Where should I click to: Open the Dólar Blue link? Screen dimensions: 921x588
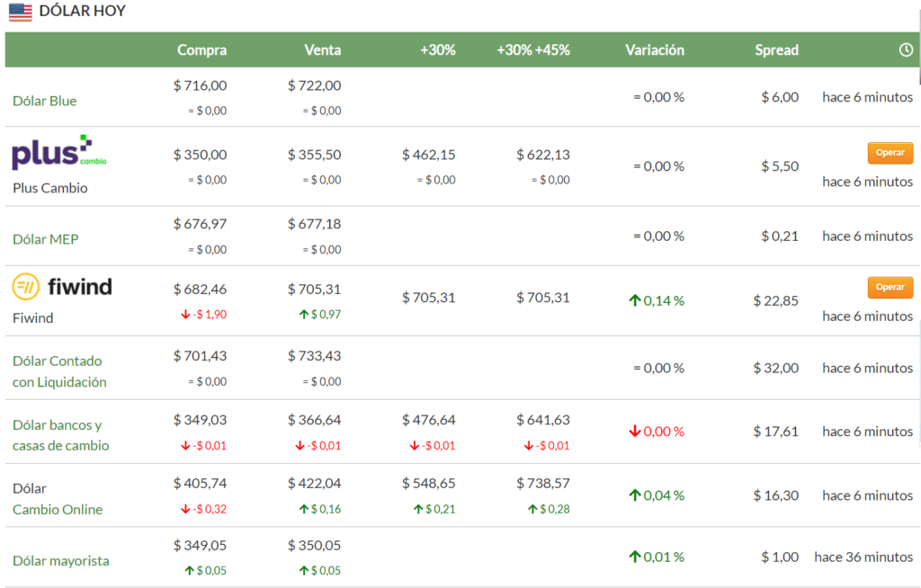click(x=45, y=101)
